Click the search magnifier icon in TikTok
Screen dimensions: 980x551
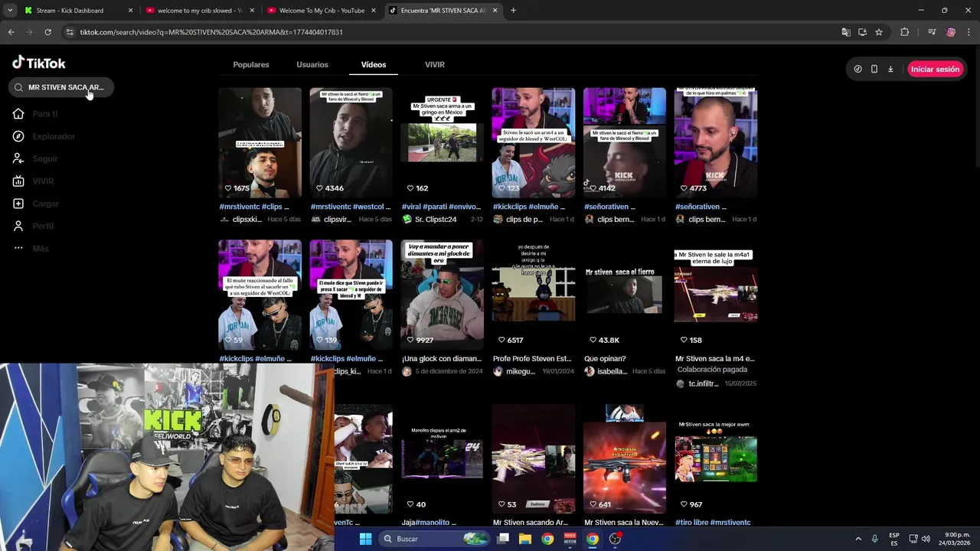[x=18, y=87]
